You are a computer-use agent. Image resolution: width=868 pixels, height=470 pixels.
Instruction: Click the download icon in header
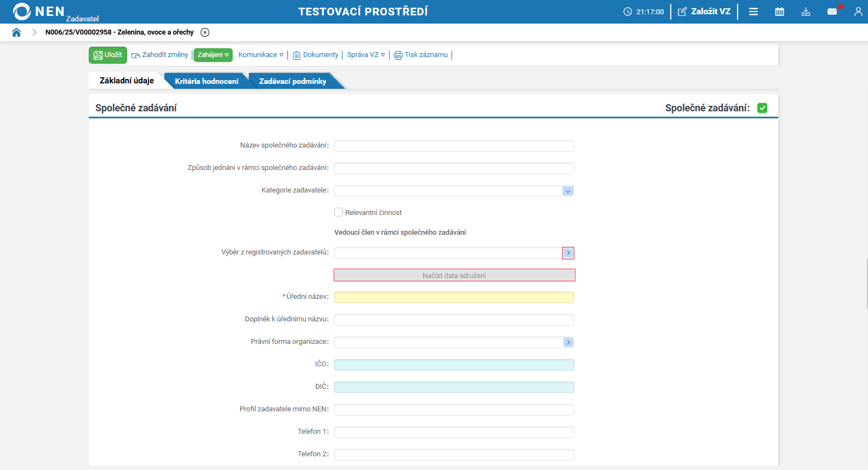[x=806, y=12]
